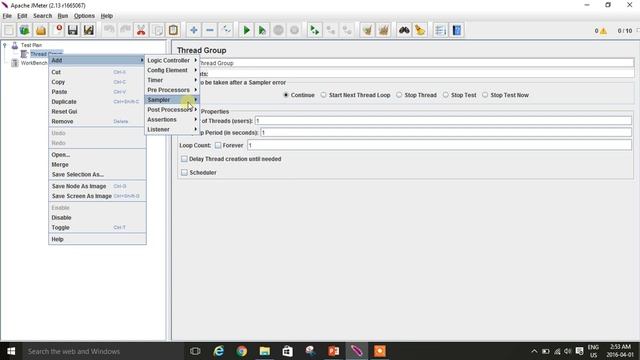Click the Clear broom icon
Screen dimensions: 640x360
[367, 30]
